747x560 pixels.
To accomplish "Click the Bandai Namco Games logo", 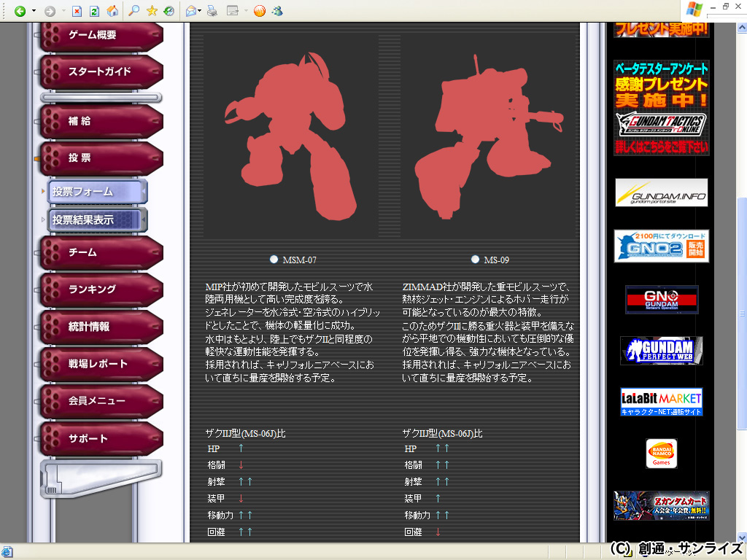I will pyautogui.click(x=661, y=454).
